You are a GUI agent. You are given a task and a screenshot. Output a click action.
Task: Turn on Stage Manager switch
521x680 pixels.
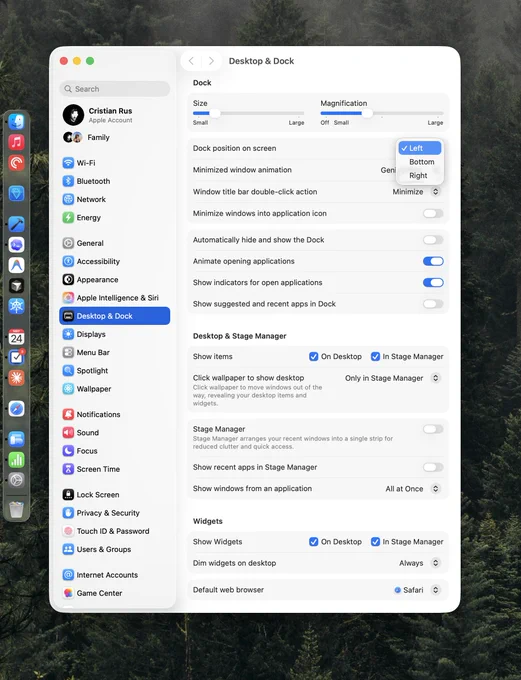(x=433, y=429)
